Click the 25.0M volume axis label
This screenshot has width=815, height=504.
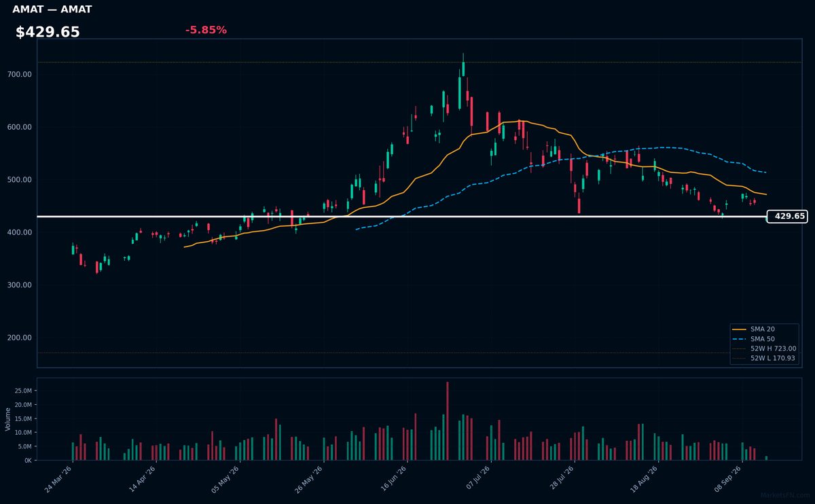[23, 391]
